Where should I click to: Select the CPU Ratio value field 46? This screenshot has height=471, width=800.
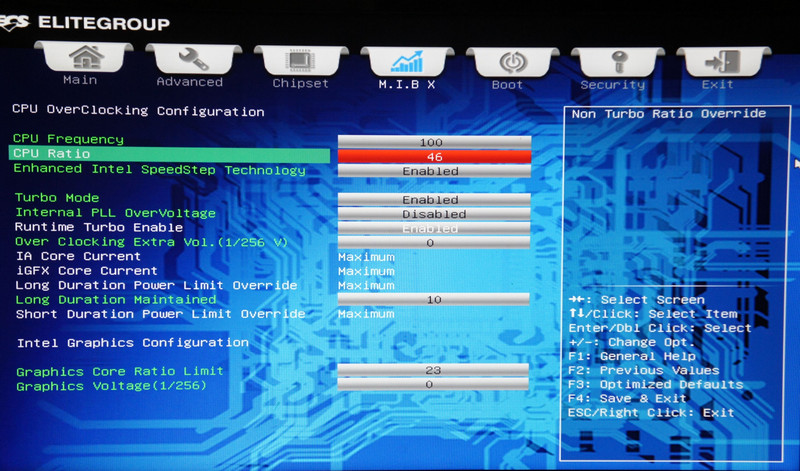point(434,157)
